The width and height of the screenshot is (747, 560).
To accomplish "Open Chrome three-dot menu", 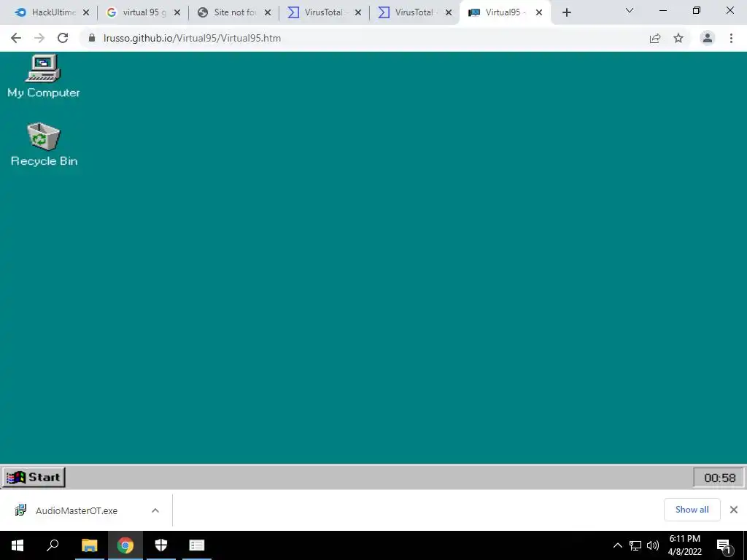I will pyautogui.click(x=731, y=38).
